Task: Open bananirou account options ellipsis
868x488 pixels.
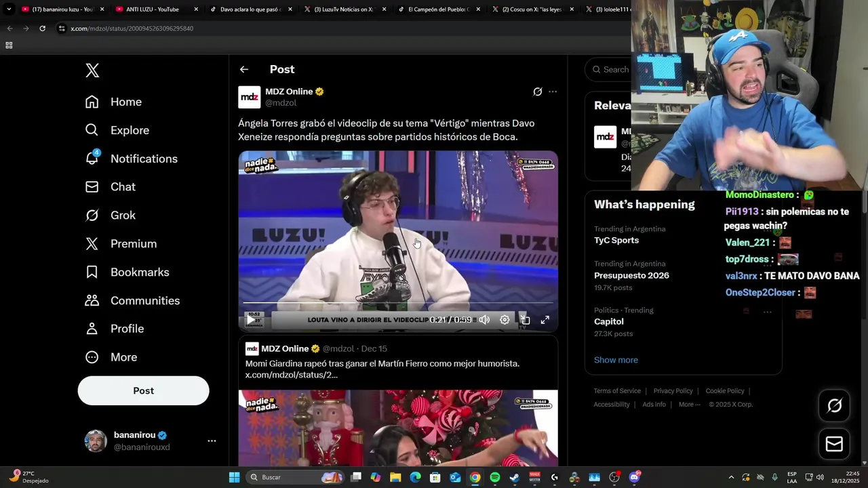Action: pyautogui.click(x=212, y=441)
